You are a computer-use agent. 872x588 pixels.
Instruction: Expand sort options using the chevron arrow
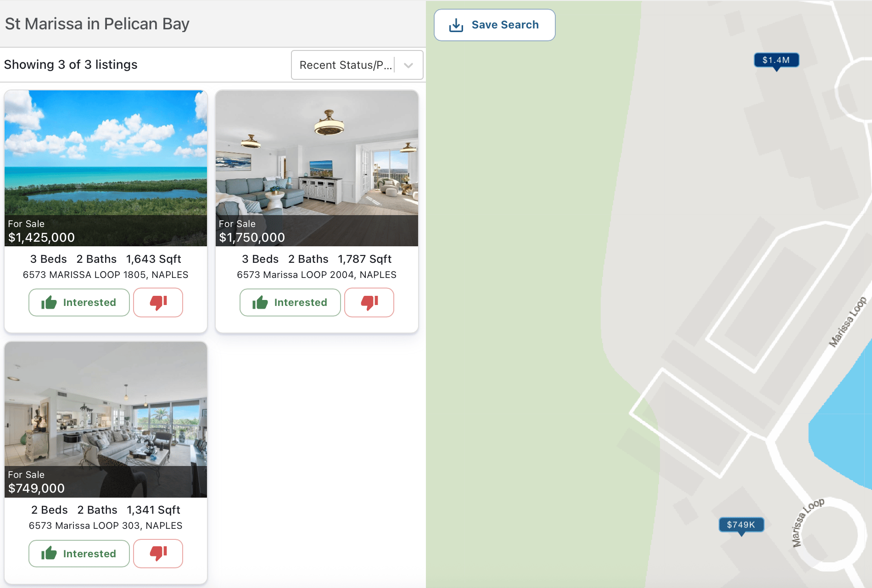point(408,65)
